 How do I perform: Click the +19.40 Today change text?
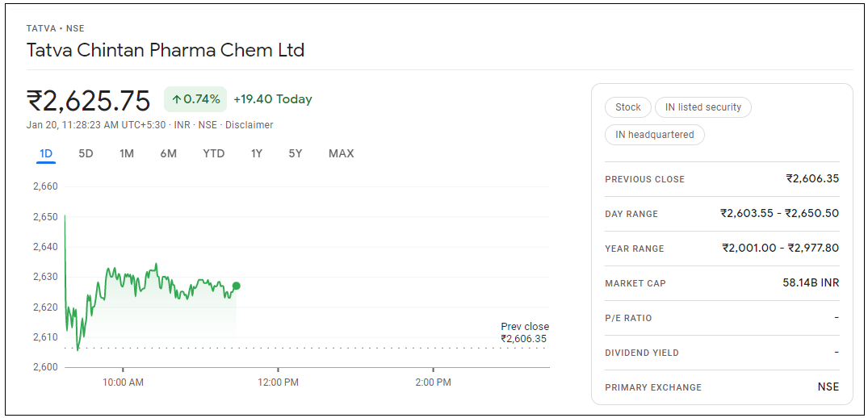(x=273, y=99)
